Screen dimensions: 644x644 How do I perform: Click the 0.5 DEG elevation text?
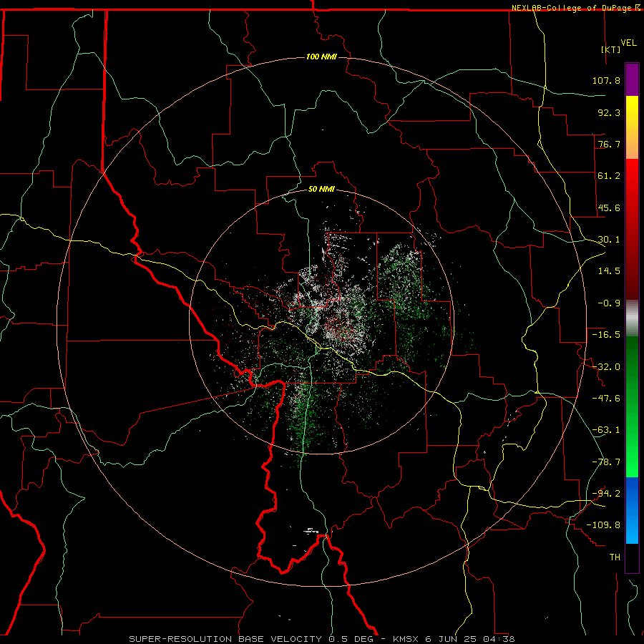click(x=351, y=639)
